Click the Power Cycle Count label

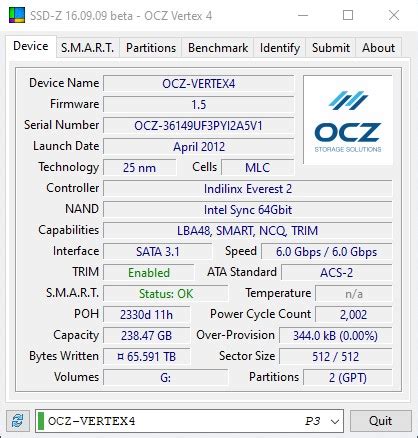(x=260, y=314)
